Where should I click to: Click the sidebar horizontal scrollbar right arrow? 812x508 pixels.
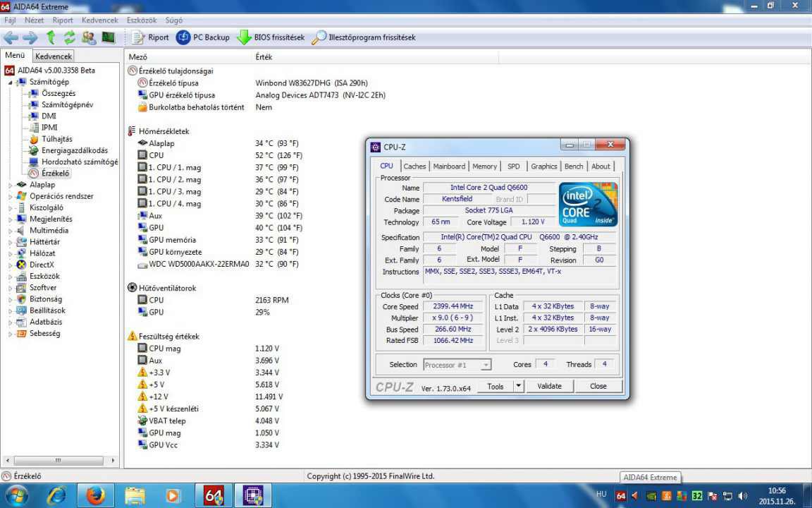point(113,460)
